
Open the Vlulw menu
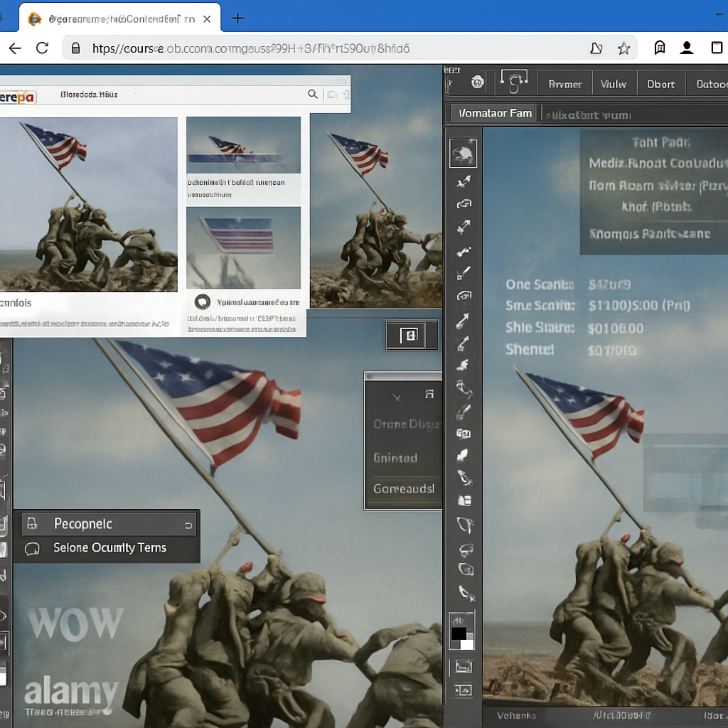[613, 84]
